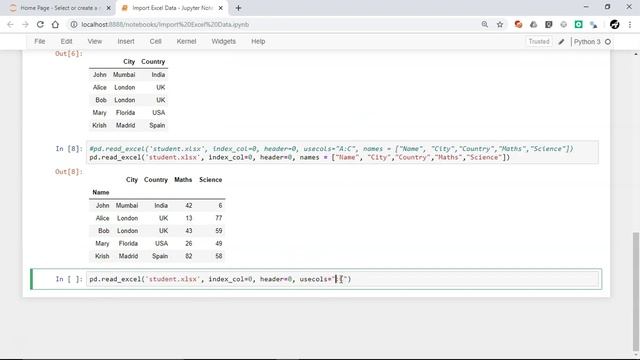
Task: Open the Cell menu
Action: pyautogui.click(x=156, y=41)
